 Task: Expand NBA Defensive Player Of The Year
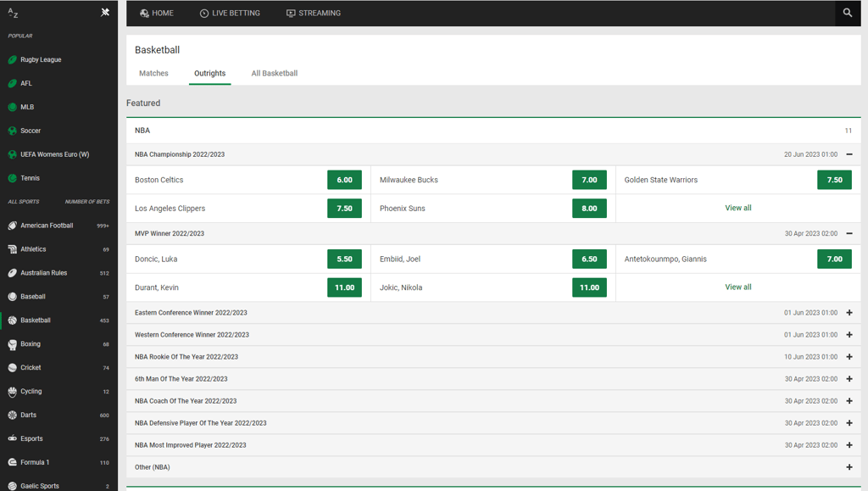[x=849, y=423]
